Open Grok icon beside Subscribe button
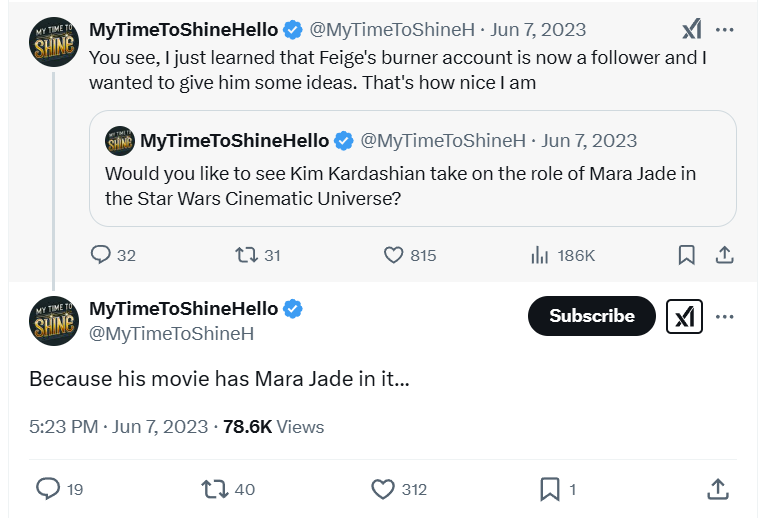 [x=684, y=316]
